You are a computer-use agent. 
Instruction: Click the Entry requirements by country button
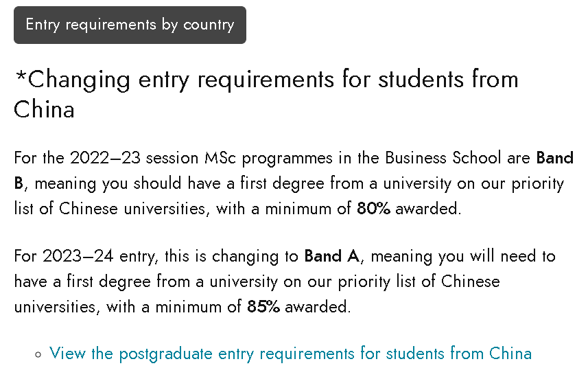(130, 25)
